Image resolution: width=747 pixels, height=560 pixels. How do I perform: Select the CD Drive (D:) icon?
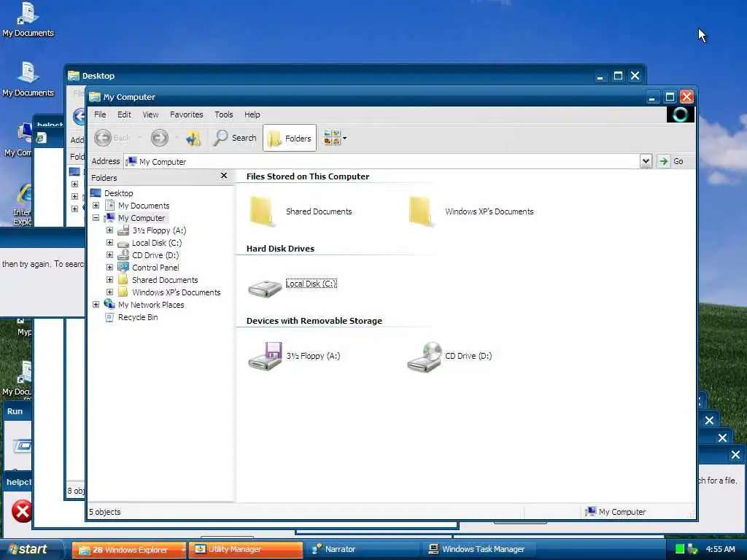[425, 357]
